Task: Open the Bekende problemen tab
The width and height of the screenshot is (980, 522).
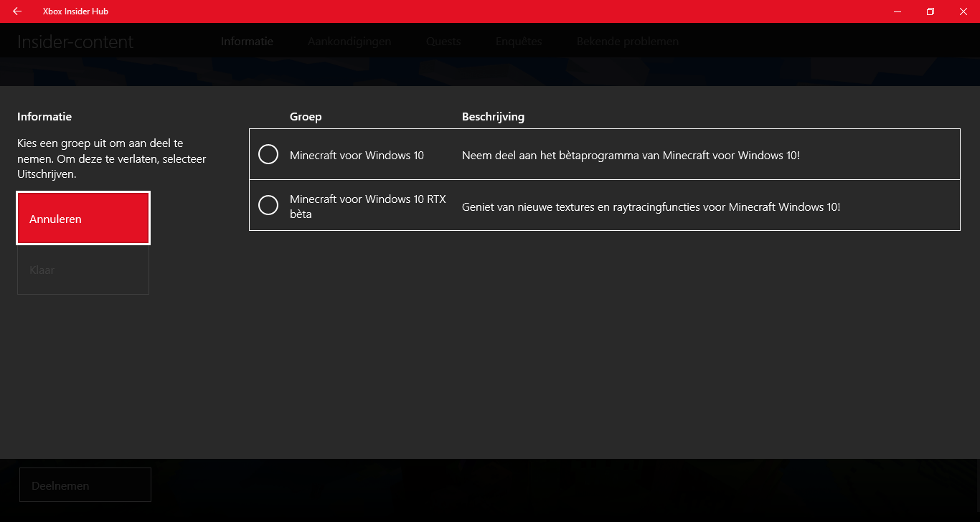Action: [628, 41]
